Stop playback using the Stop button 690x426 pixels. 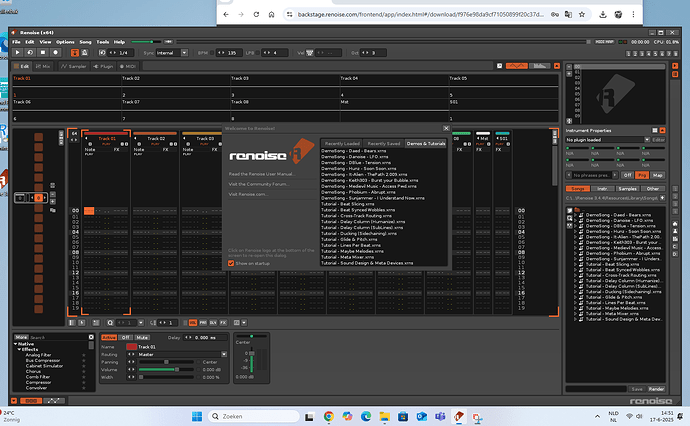(x=43, y=52)
